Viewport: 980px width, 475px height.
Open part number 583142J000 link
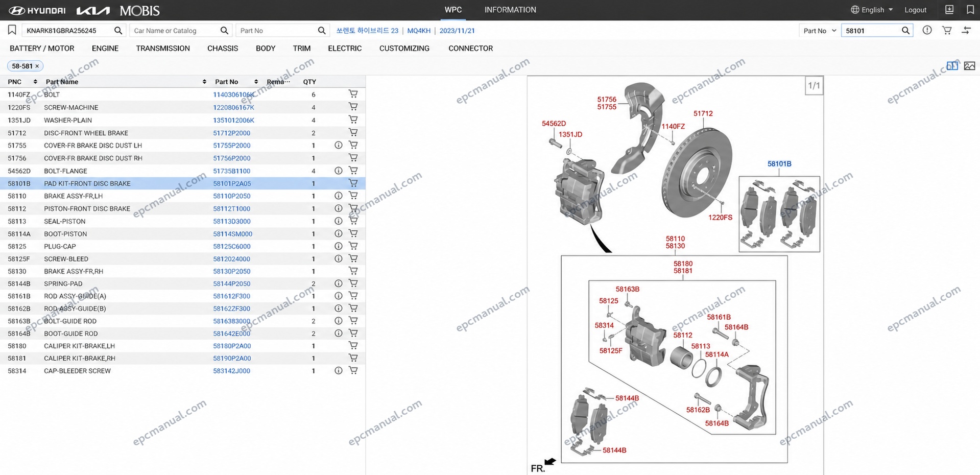point(231,371)
